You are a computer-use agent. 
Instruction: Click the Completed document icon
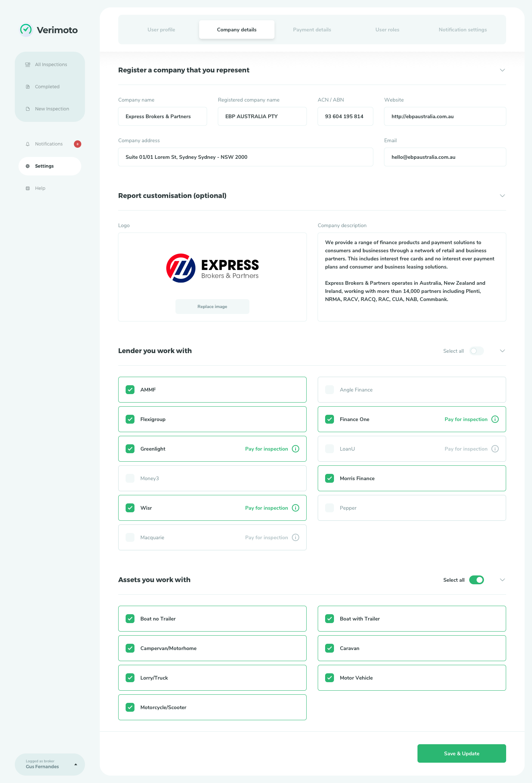[28, 87]
